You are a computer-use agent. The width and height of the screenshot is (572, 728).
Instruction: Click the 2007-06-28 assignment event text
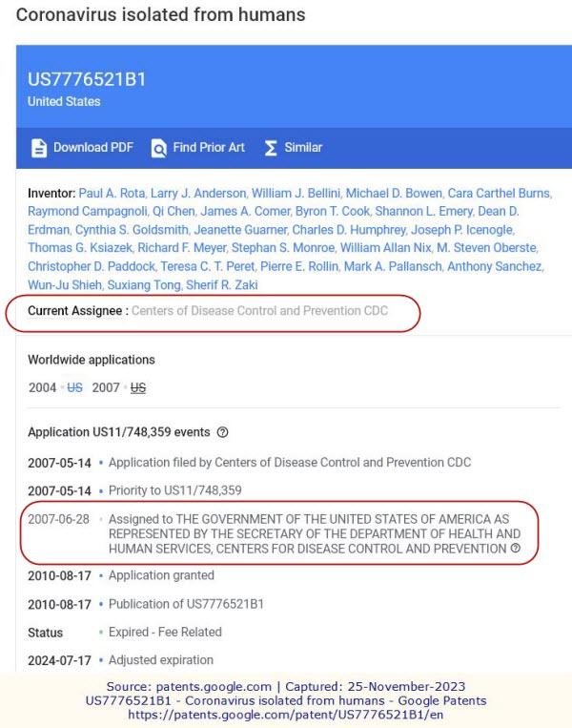click(x=315, y=534)
